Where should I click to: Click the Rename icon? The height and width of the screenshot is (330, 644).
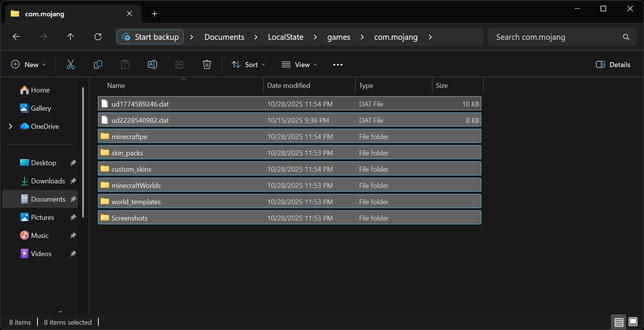152,64
